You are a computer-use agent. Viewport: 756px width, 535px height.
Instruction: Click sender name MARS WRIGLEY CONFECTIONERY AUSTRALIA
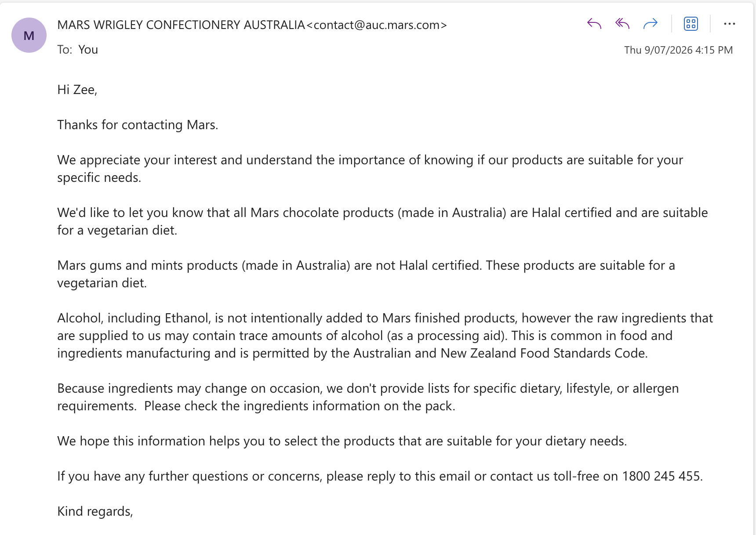(181, 25)
